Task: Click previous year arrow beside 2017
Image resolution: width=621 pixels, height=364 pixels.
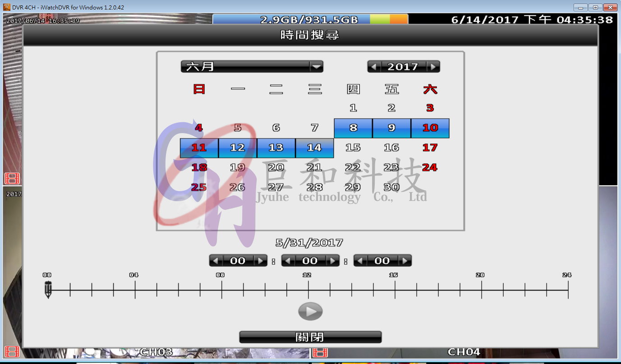Action: click(374, 67)
